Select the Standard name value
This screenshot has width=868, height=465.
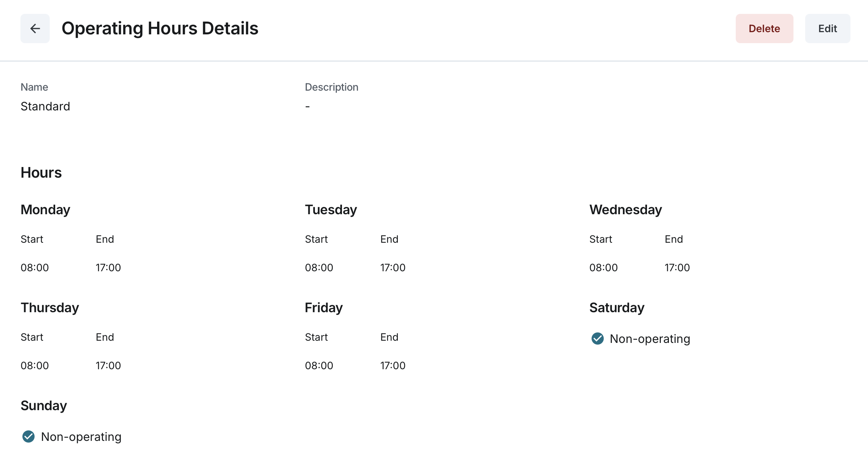pos(45,106)
